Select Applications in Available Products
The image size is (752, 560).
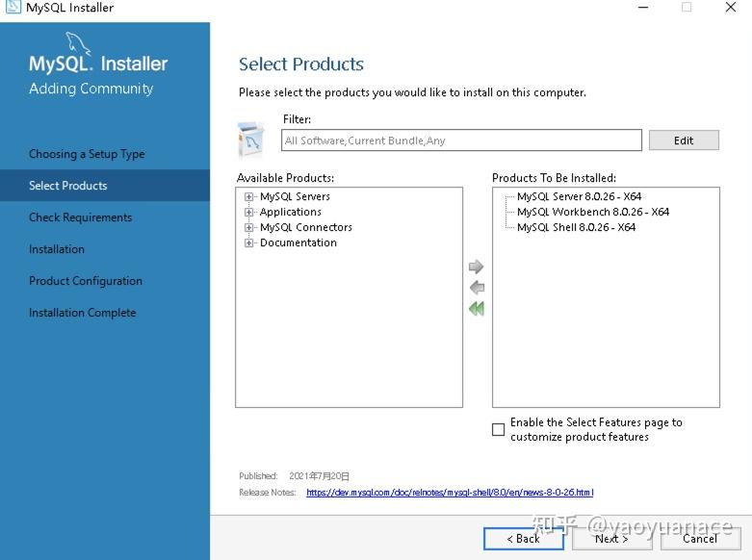291,212
